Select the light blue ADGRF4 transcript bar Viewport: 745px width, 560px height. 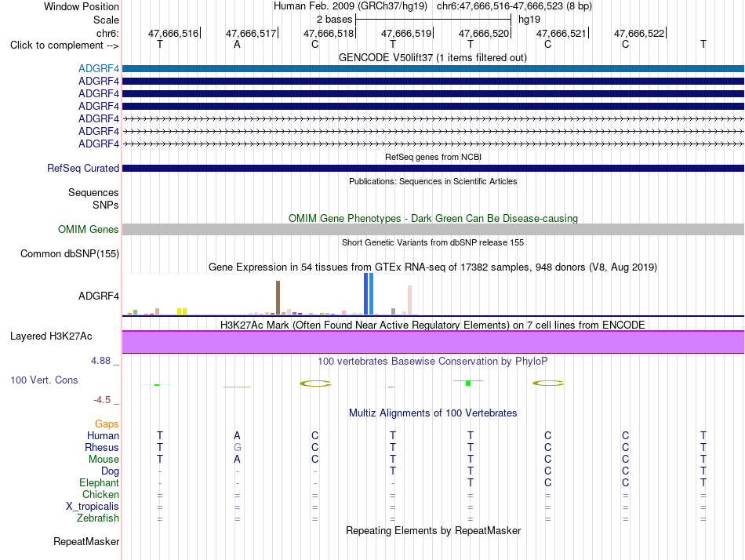pyautogui.click(x=434, y=69)
